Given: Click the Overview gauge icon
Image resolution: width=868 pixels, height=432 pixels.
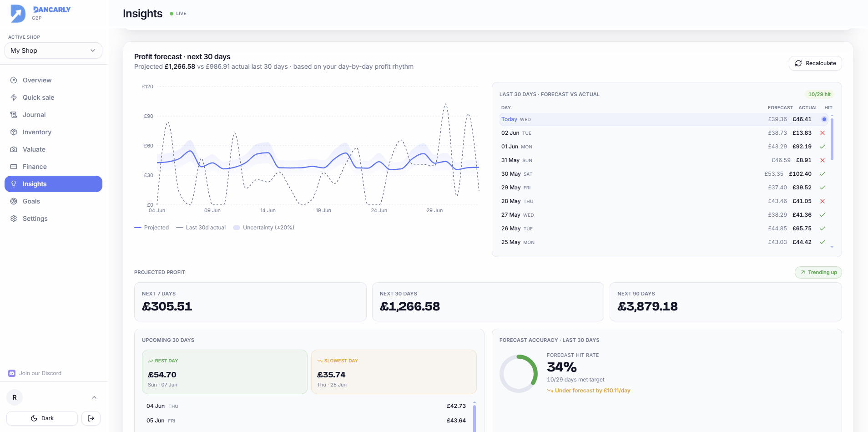Looking at the screenshot, I should pyautogui.click(x=14, y=80).
